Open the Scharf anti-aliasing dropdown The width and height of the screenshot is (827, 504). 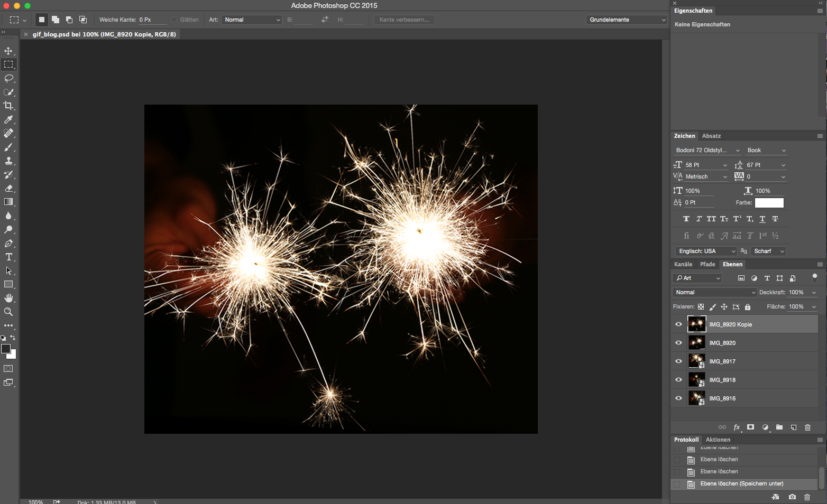[x=768, y=251]
